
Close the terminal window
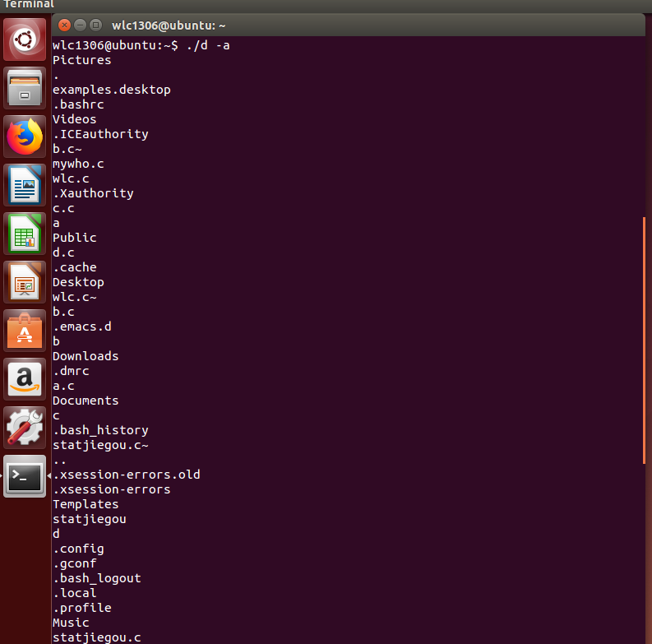coord(64,25)
